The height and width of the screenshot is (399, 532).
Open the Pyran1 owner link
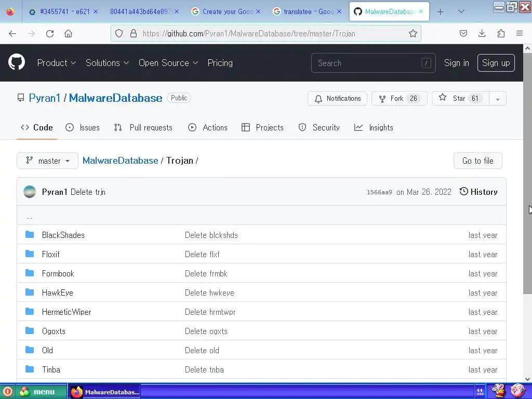click(45, 98)
